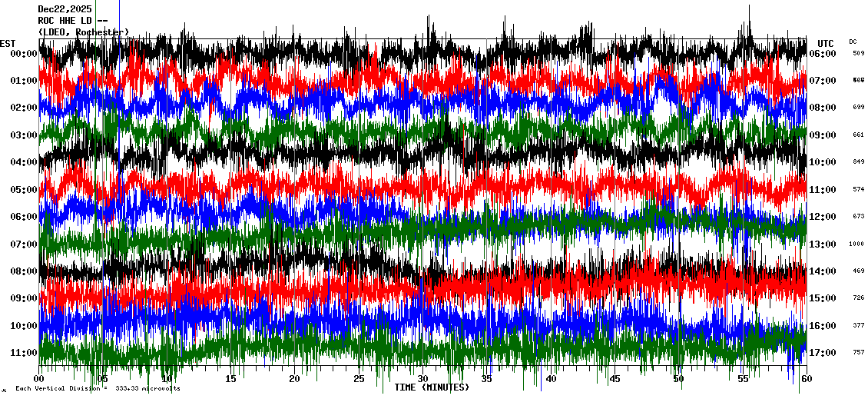The width and height of the screenshot is (868, 399).
Task: Click the UTC-side 10:00 label
Action: tap(822, 161)
